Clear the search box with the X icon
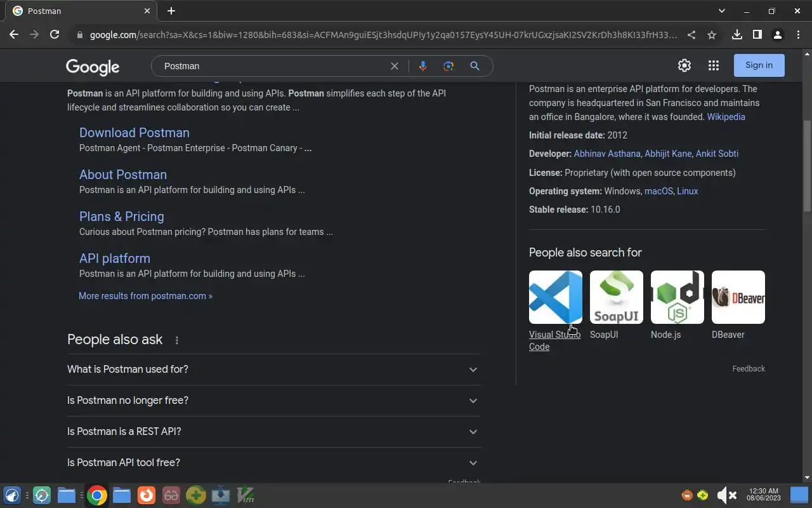 tap(394, 66)
